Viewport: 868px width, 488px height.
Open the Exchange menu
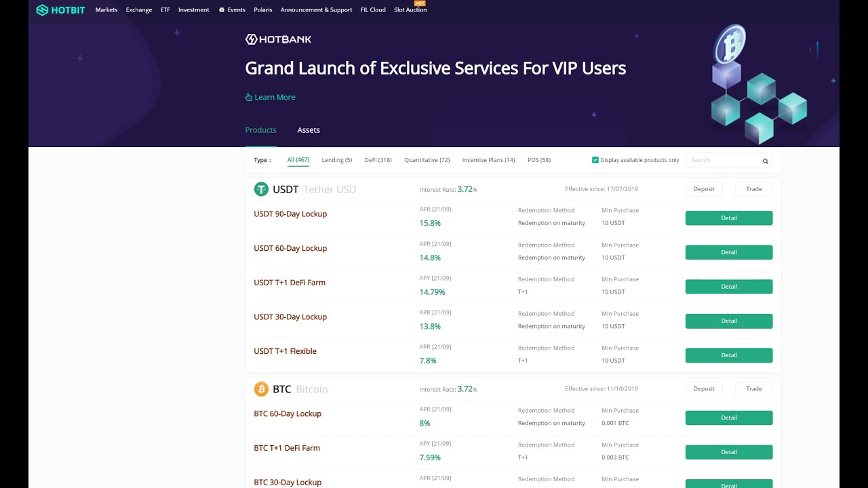(x=139, y=10)
